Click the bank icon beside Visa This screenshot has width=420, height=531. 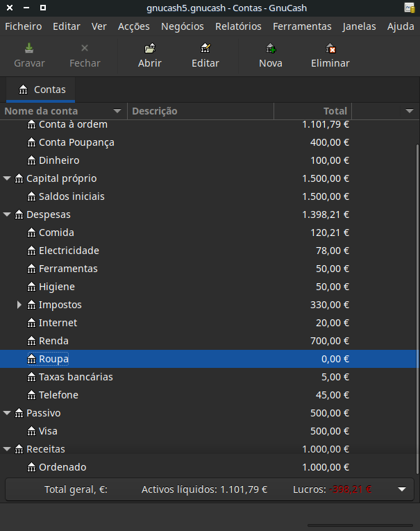(x=31, y=431)
